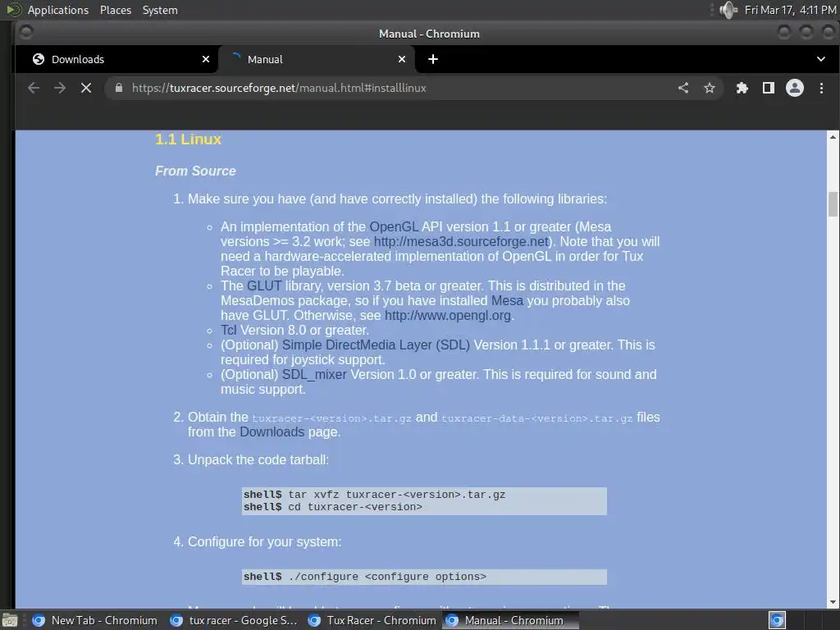Click the address bar URL
This screenshot has height=630, width=840.
pyautogui.click(x=279, y=88)
